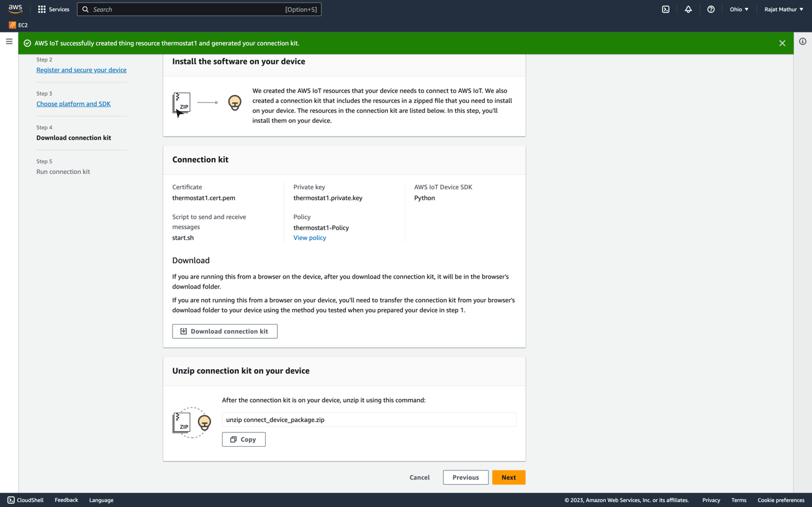Expand the side navigation hamburger menu
This screenshot has width=812, height=507.
9,42
